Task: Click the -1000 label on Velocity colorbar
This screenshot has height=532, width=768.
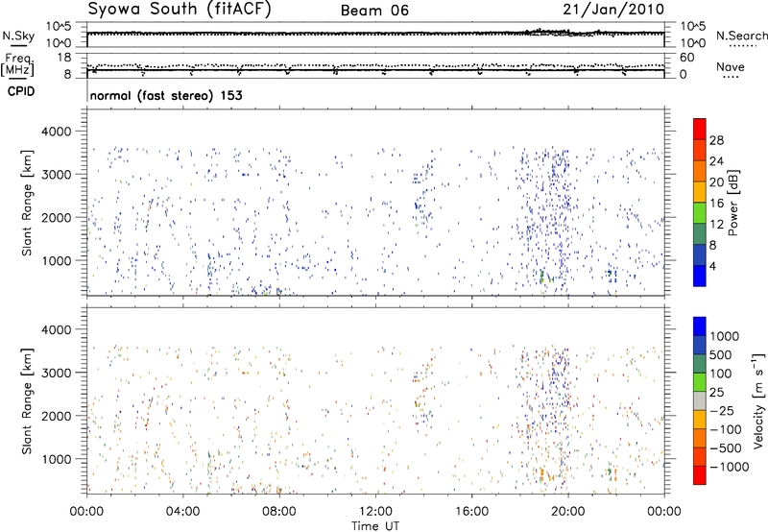Action: 729,467
